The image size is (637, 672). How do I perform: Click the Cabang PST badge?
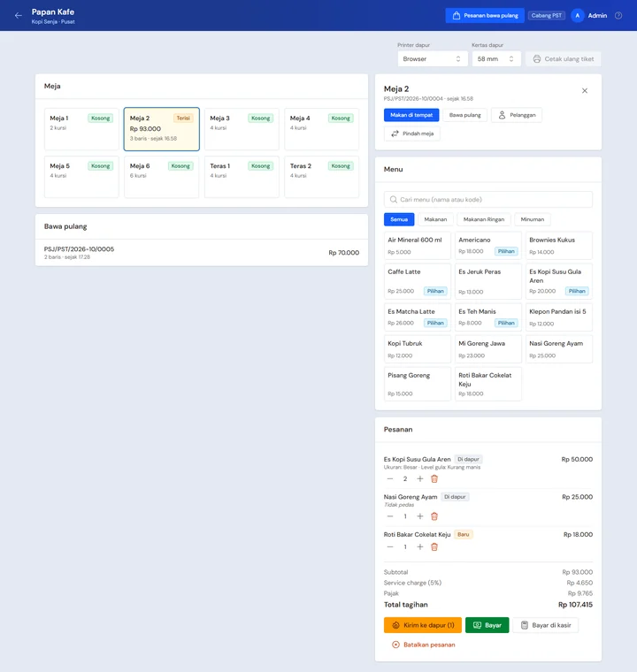pos(546,15)
